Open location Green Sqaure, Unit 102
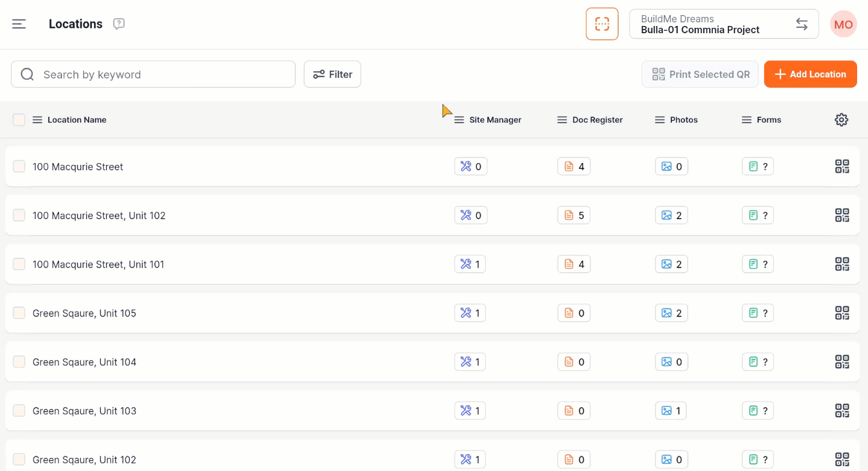 (x=85, y=460)
